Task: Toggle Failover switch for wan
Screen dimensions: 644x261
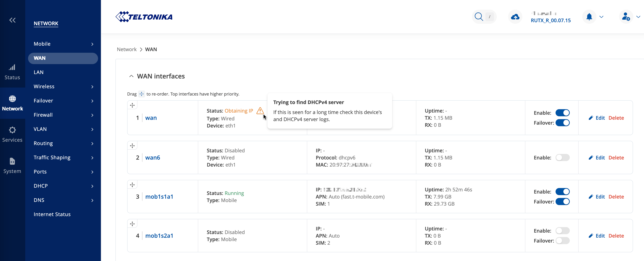Action: pos(562,123)
